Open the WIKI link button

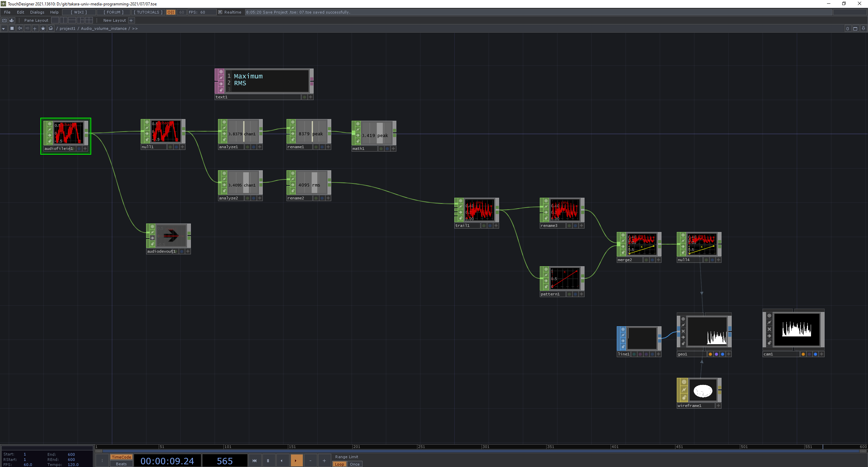[79, 12]
